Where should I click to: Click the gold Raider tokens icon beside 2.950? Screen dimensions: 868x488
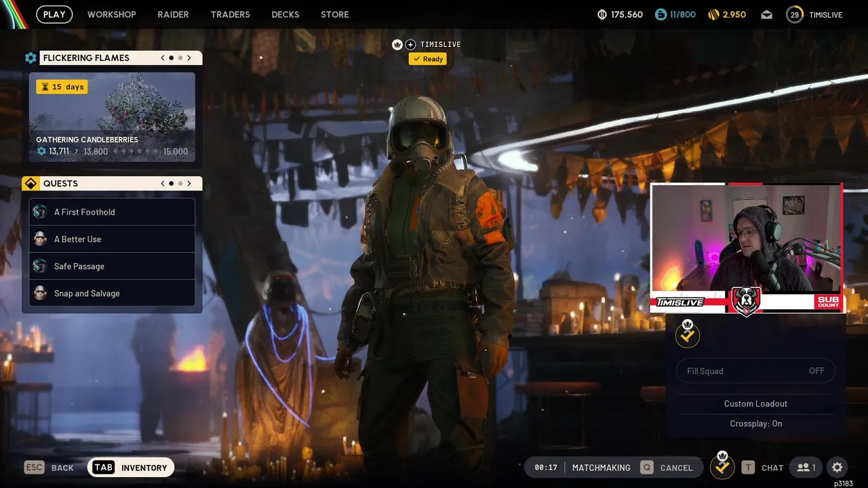click(x=713, y=14)
